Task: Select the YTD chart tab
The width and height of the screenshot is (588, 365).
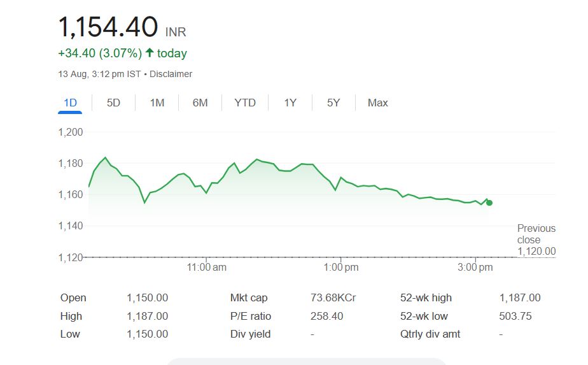Action: click(245, 103)
